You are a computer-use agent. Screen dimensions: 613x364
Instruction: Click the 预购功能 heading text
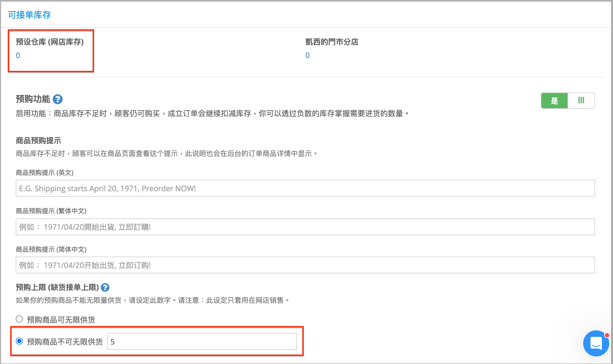pos(33,99)
